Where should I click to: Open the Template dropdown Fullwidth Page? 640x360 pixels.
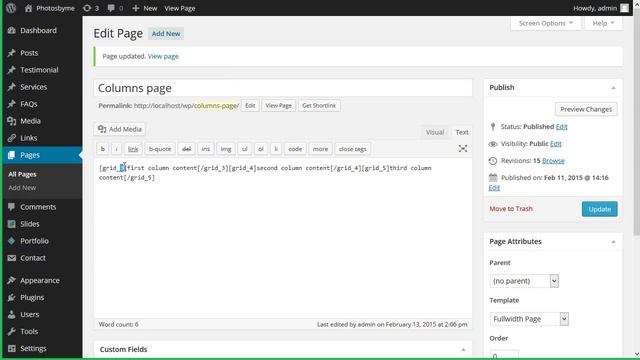[x=529, y=319]
